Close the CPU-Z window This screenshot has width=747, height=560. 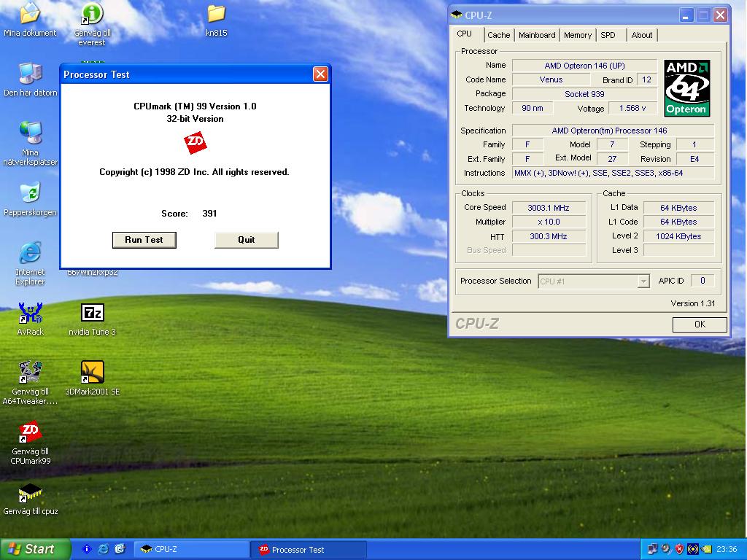tap(720, 15)
